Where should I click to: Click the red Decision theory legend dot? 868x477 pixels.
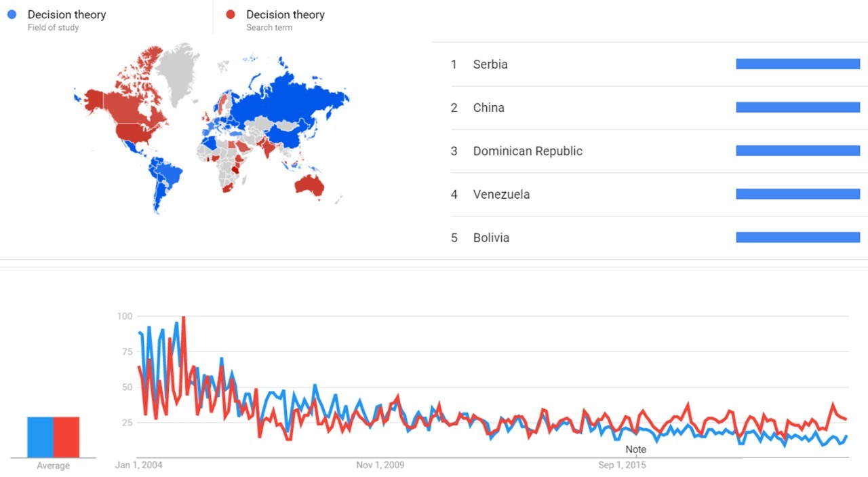point(231,14)
